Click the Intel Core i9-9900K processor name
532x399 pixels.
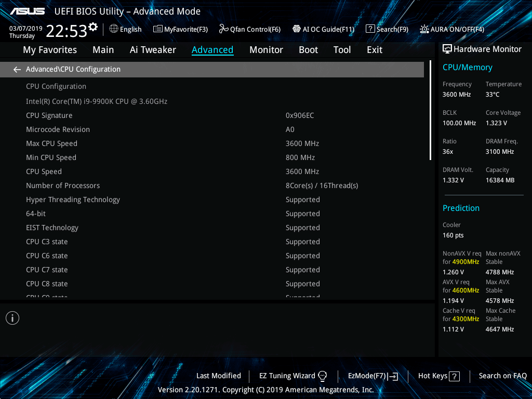(x=97, y=101)
